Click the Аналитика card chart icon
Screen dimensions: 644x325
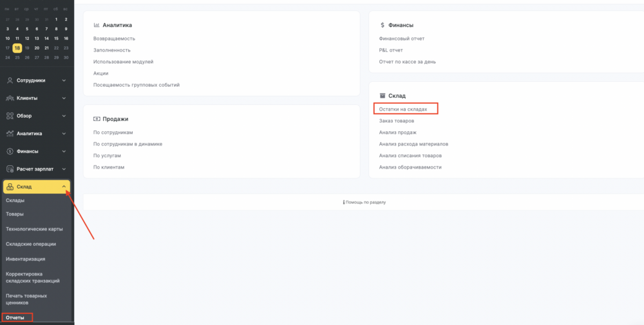[x=97, y=25]
